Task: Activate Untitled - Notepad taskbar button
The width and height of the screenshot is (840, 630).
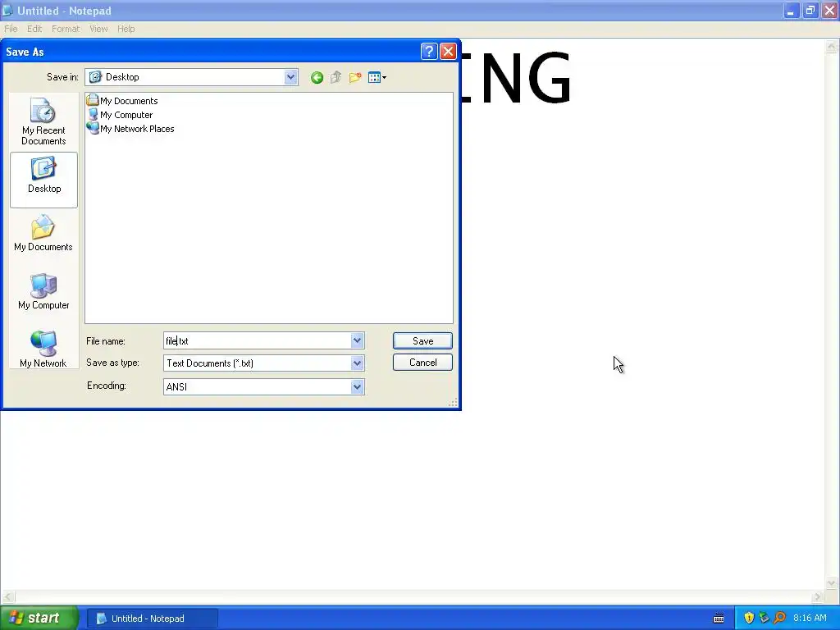Action: click(152, 619)
